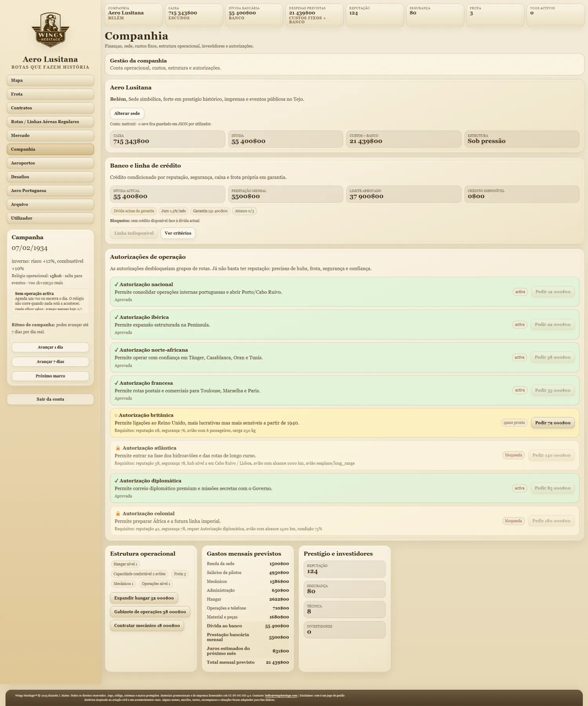This screenshot has width=588, height=706.
Task: Go to Aero Portuguesa
Action: [x=50, y=191]
